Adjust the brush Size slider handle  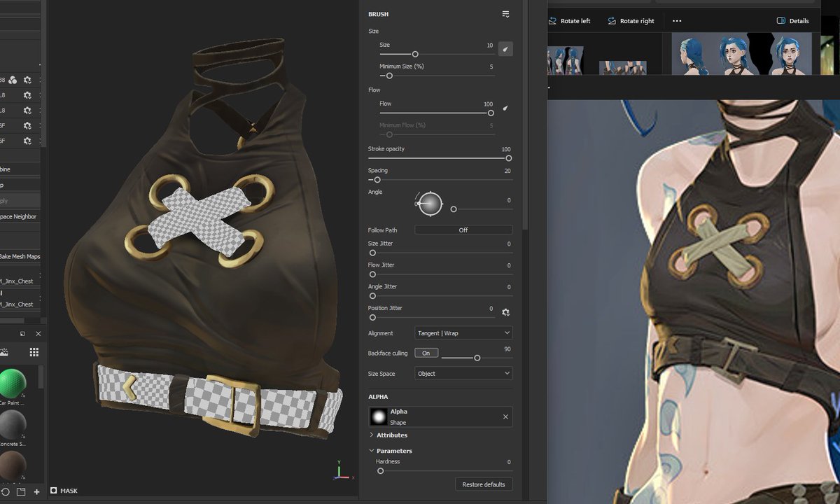[x=415, y=54]
